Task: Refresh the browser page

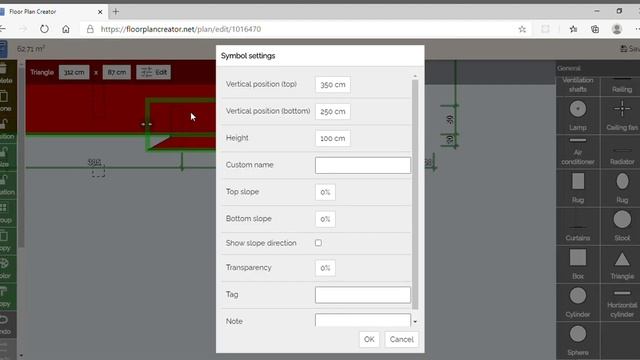Action: click(44, 29)
